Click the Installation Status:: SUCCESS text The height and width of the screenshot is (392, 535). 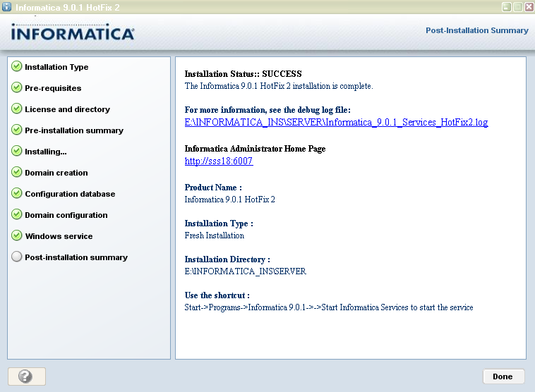click(x=243, y=74)
